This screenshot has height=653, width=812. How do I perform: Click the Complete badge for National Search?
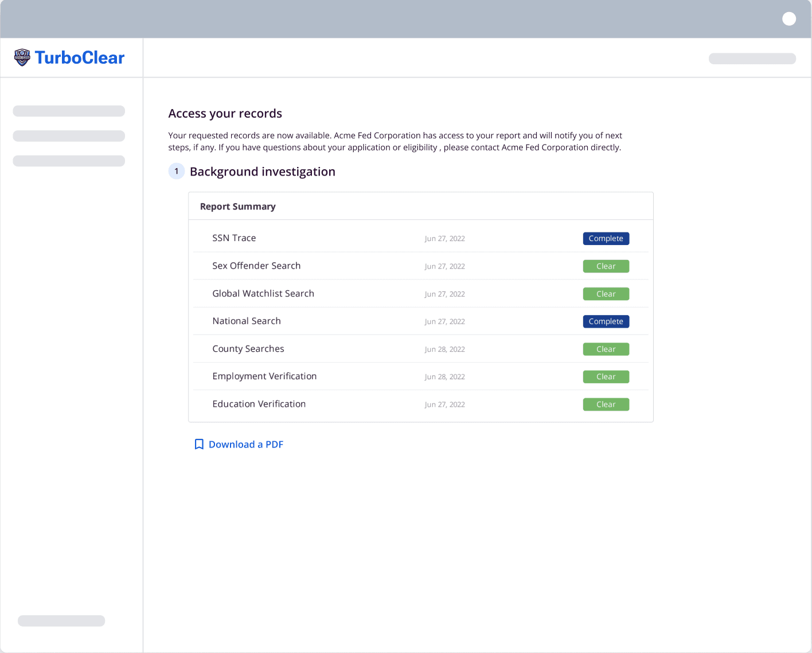coord(606,321)
